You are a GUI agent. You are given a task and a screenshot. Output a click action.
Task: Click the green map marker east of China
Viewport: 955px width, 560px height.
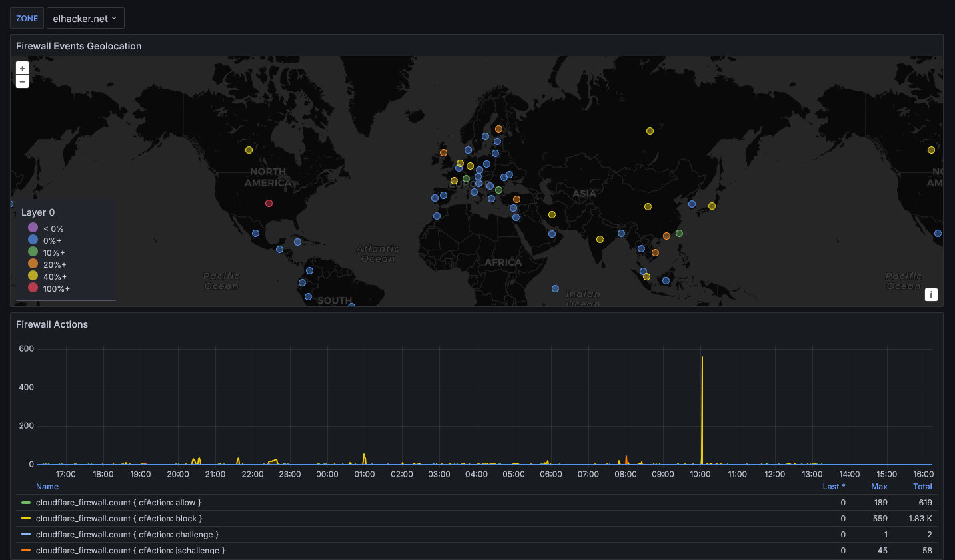tap(679, 233)
